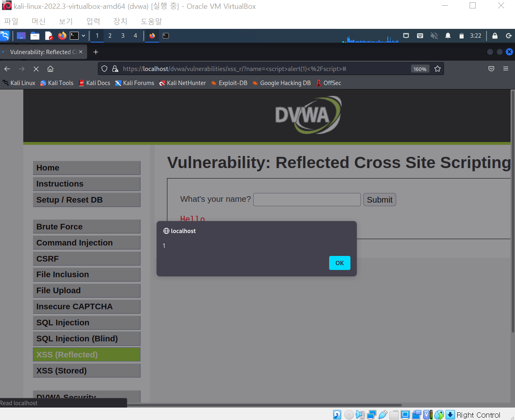Click OK in the localhost alert dialog
This screenshot has height=420, width=515.
(340, 263)
